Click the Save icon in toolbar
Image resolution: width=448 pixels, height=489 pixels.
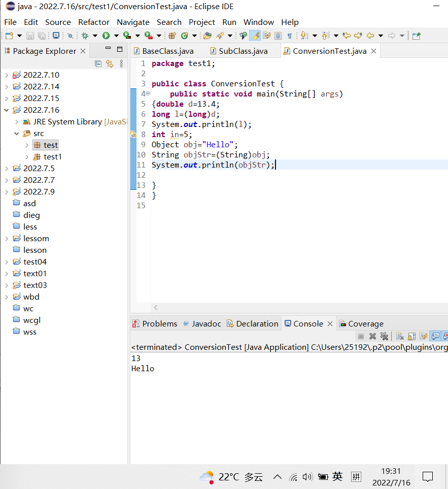pos(30,36)
